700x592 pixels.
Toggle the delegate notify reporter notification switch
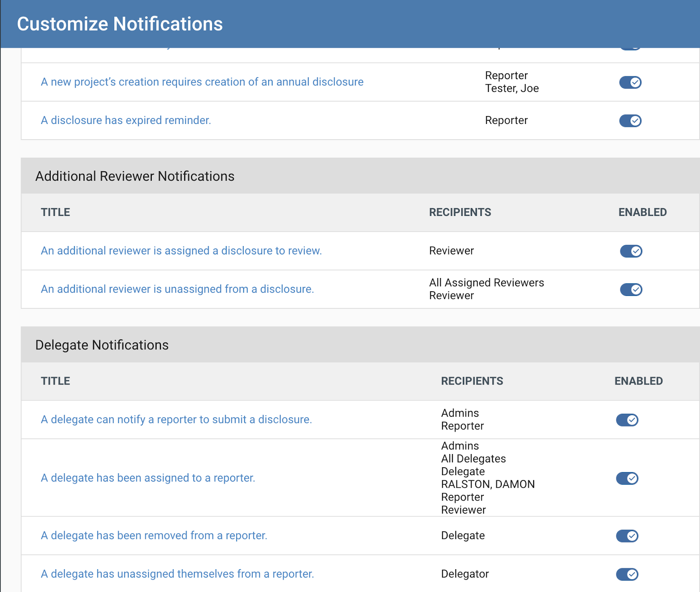pyautogui.click(x=627, y=420)
